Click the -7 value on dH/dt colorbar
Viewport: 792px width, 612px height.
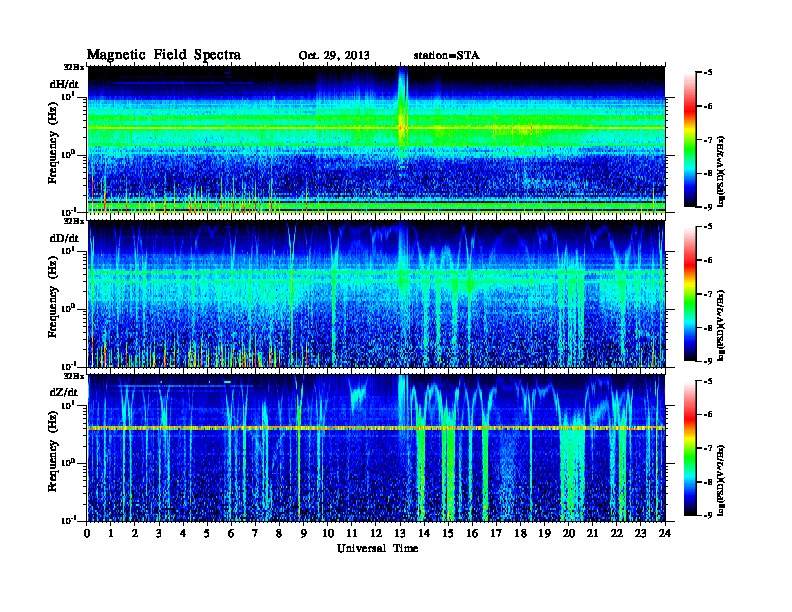(x=708, y=140)
